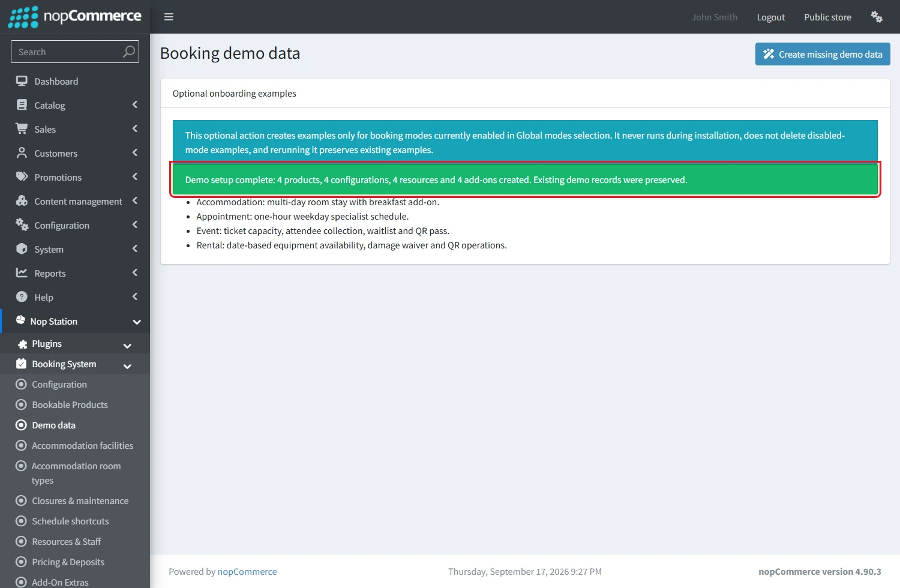Click the Customers person icon
Image resolution: width=900 pixels, height=588 pixels.
point(22,153)
